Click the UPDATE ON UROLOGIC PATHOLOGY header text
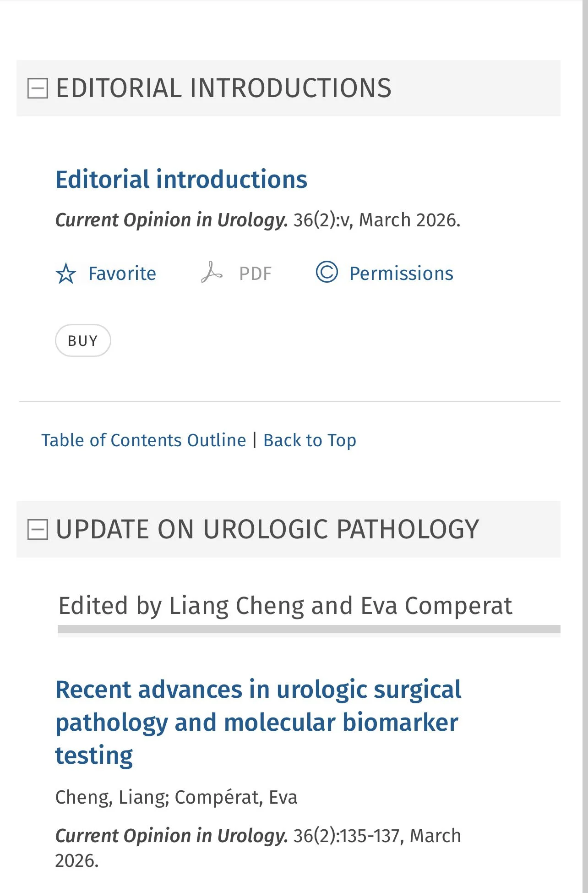 coord(267,529)
